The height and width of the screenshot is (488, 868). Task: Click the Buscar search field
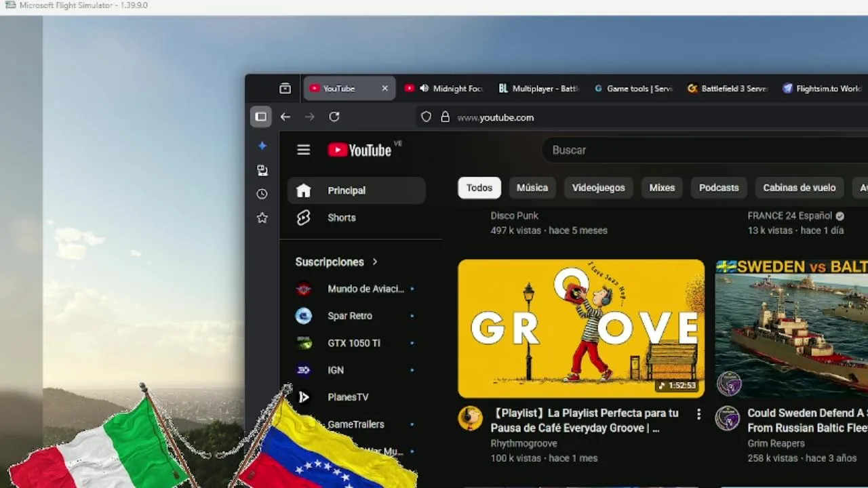pos(705,150)
